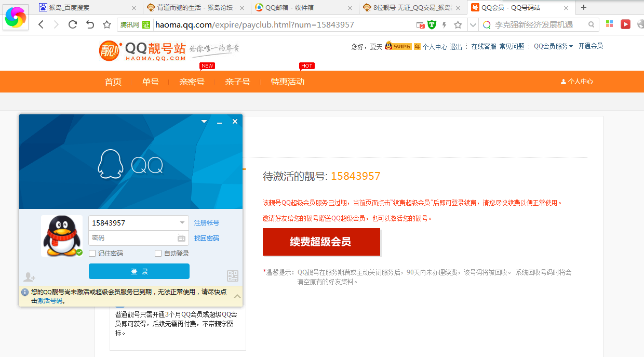Click the 激活号码 link in the notice

pyautogui.click(x=50, y=301)
